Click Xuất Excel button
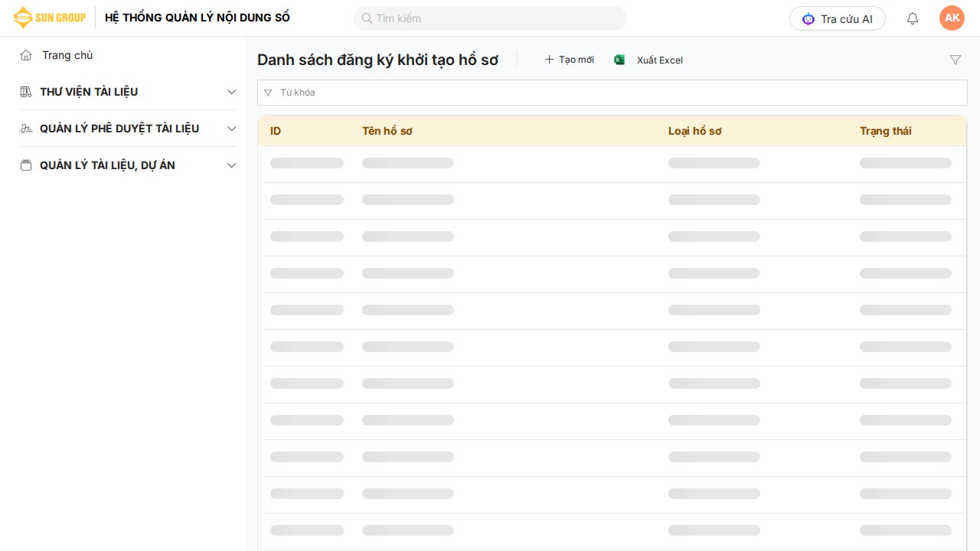Screen dimensions: 980x551 pyautogui.click(x=659, y=60)
